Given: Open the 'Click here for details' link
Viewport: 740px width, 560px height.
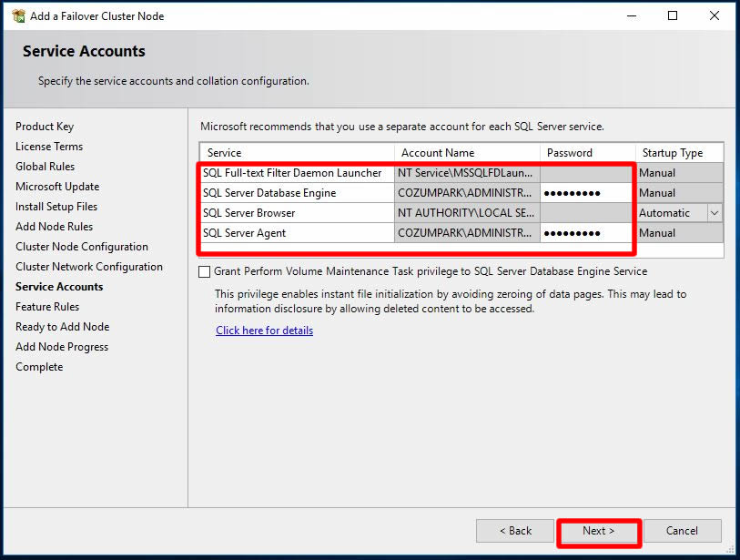Looking at the screenshot, I should pyautogui.click(x=264, y=331).
